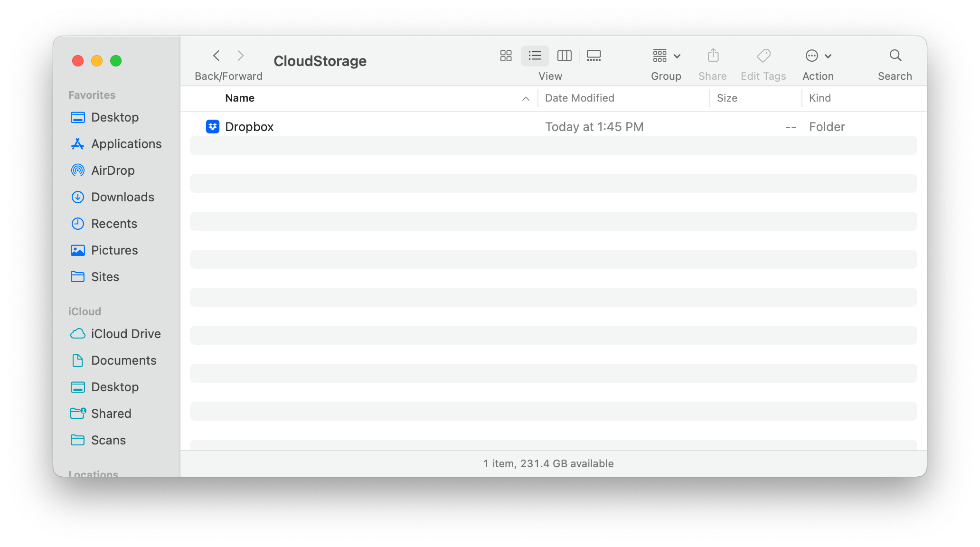Navigate forward using Back/Forward
980x547 pixels.
(240, 55)
